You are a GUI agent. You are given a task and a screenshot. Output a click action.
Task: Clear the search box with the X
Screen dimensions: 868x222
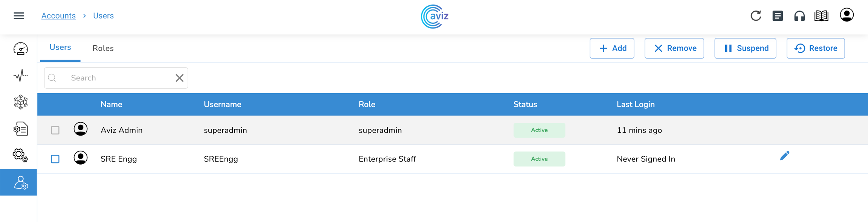pyautogui.click(x=180, y=78)
